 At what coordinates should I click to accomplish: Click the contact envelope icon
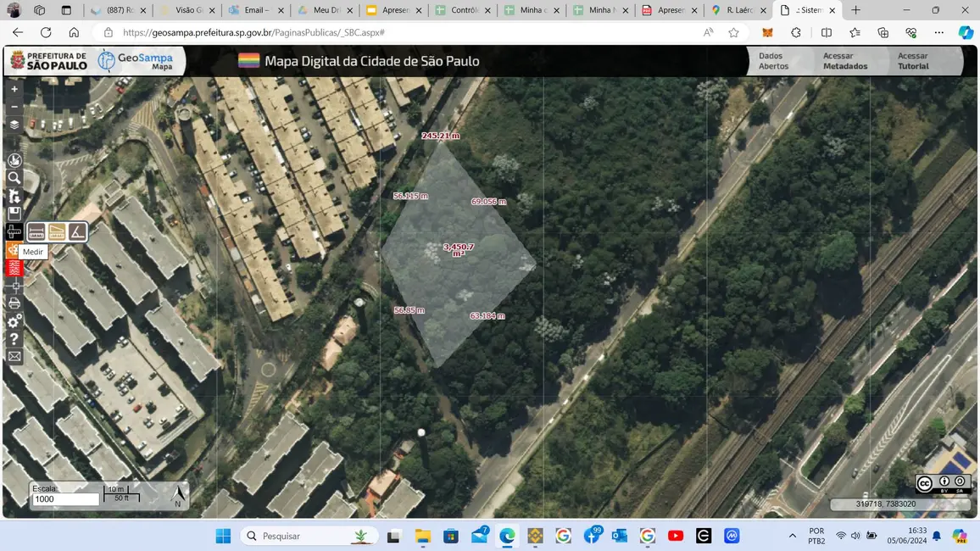coord(14,355)
